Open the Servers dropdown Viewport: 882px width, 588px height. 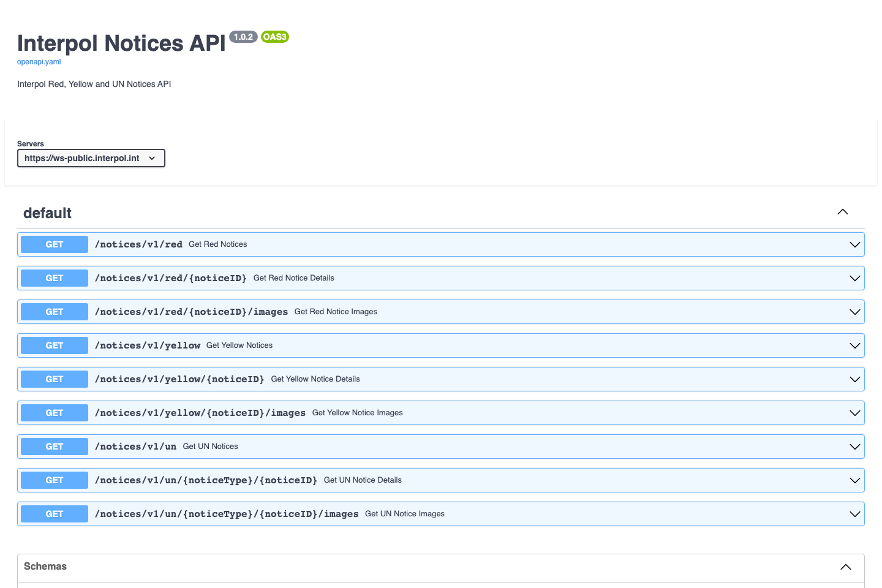point(91,158)
